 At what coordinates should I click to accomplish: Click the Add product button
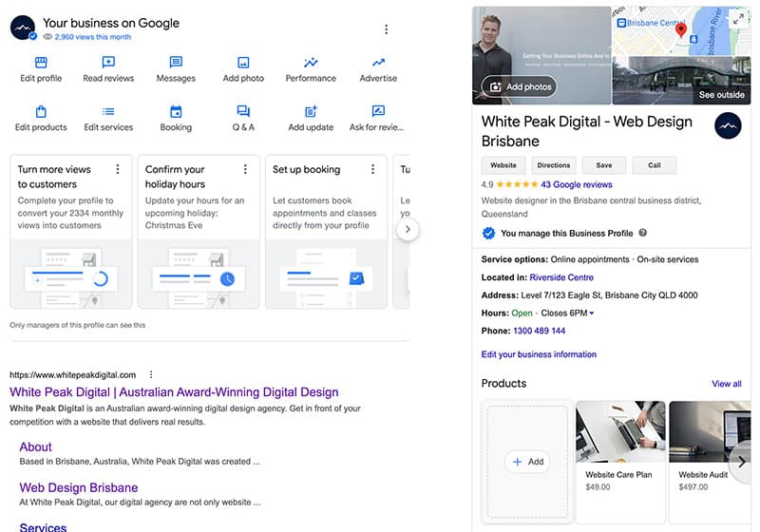528,462
